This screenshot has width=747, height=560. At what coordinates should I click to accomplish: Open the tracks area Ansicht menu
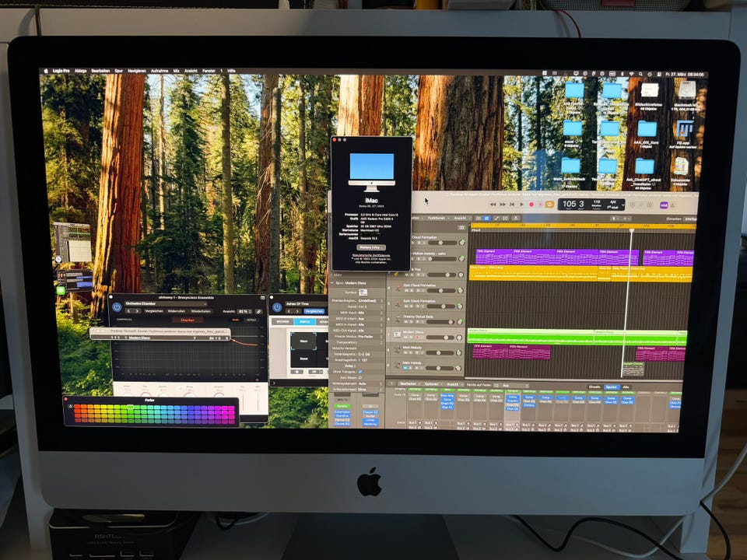coord(461,218)
